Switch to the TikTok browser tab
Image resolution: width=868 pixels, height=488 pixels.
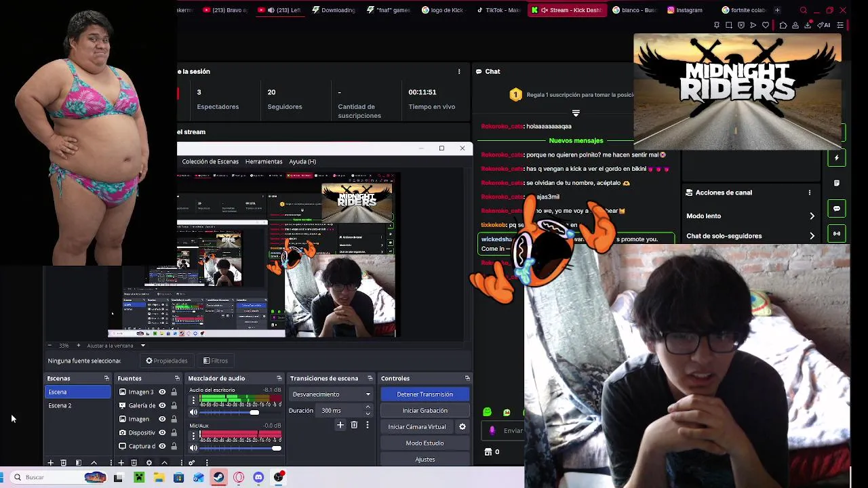499,10
